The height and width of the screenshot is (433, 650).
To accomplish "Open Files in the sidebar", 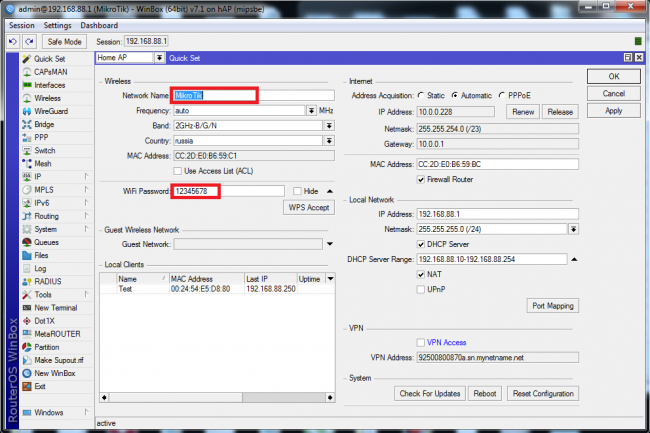I will coord(41,255).
